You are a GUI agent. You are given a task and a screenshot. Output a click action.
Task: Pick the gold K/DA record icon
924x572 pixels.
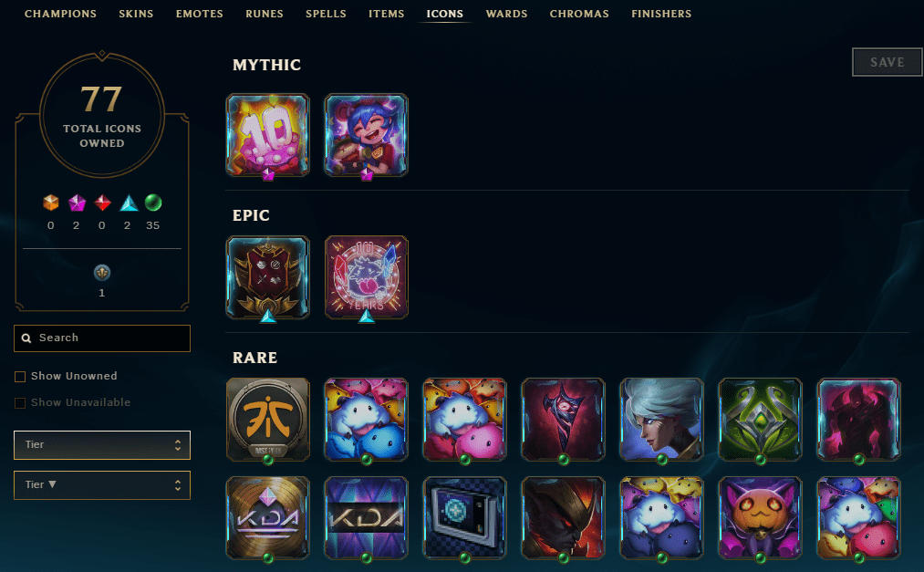(268, 518)
